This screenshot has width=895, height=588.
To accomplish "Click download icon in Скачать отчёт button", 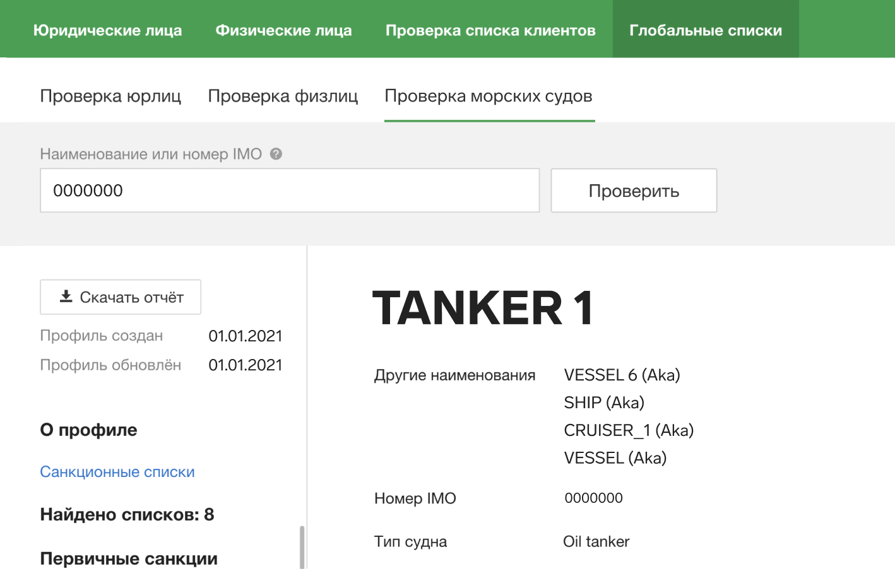I will click(x=66, y=297).
